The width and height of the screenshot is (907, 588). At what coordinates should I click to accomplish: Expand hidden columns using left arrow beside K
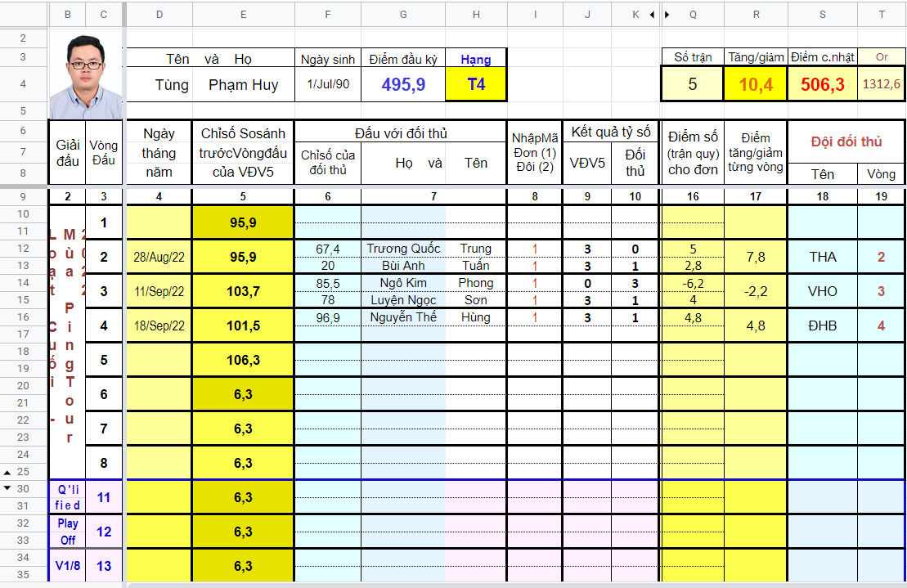[653, 15]
